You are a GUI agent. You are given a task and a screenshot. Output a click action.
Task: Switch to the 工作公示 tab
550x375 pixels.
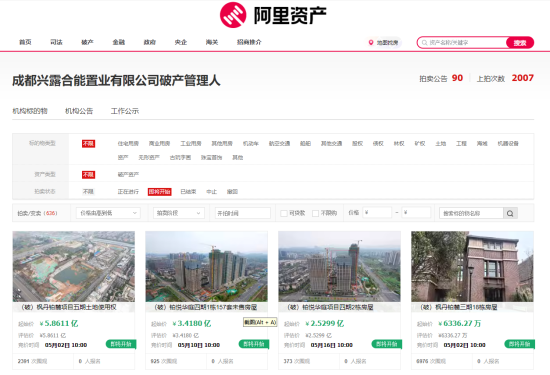[x=125, y=111]
